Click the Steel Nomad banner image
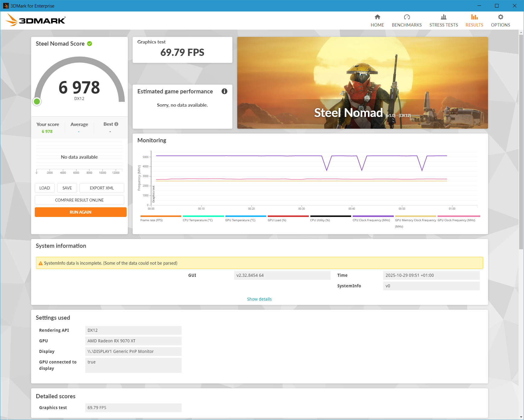The width and height of the screenshot is (524, 420). click(x=362, y=82)
